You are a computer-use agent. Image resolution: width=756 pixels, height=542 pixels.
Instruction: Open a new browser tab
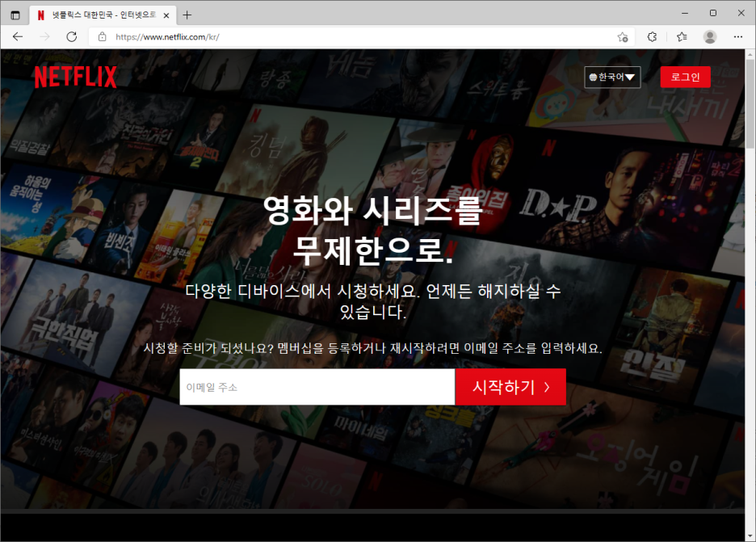pyautogui.click(x=187, y=15)
